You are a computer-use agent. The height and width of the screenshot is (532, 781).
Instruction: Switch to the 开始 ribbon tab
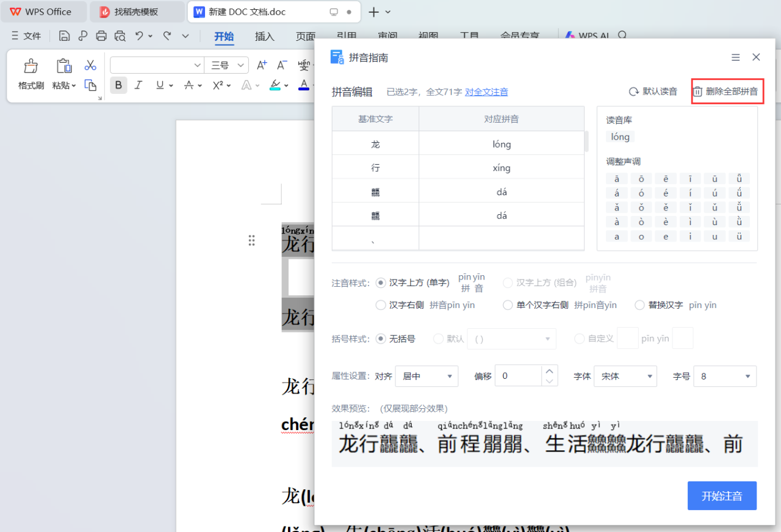coord(224,36)
